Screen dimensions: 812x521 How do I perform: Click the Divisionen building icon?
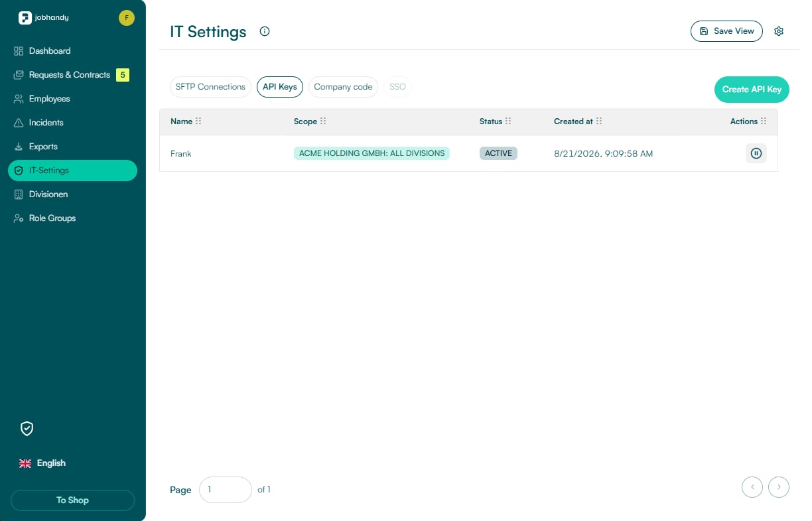pyautogui.click(x=19, y=194)
